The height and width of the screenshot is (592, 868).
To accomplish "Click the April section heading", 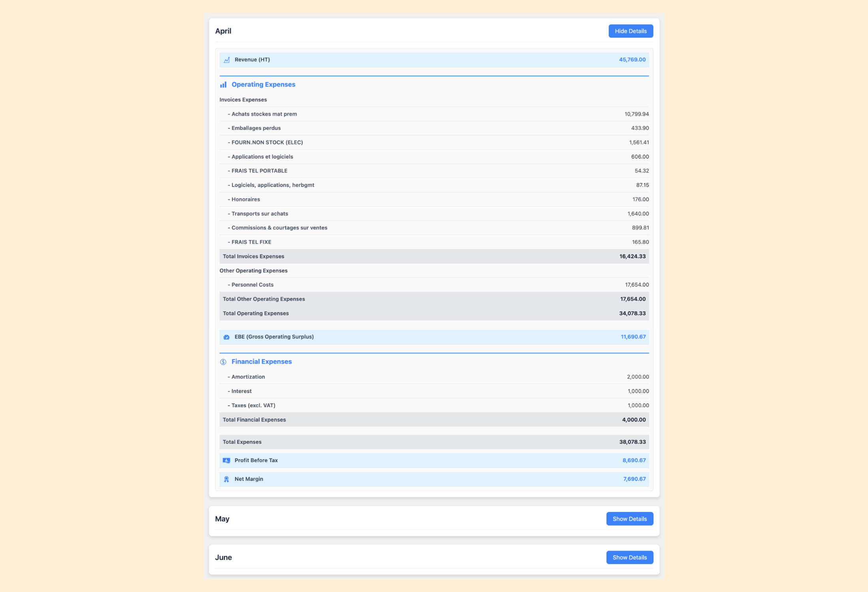I will tap(223, 31).
